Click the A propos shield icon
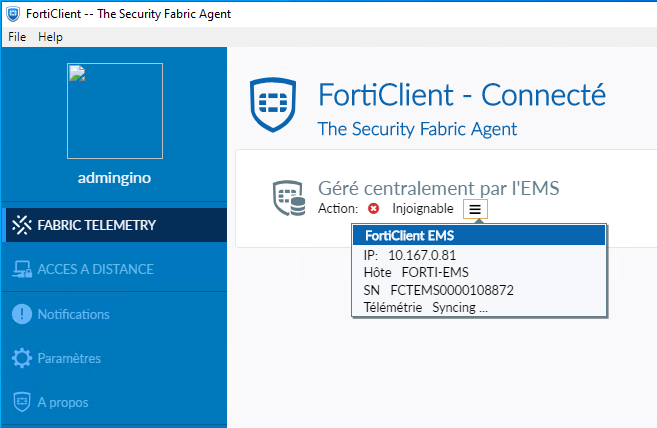This screenshot has height=428, width=657. click(21, 402)
